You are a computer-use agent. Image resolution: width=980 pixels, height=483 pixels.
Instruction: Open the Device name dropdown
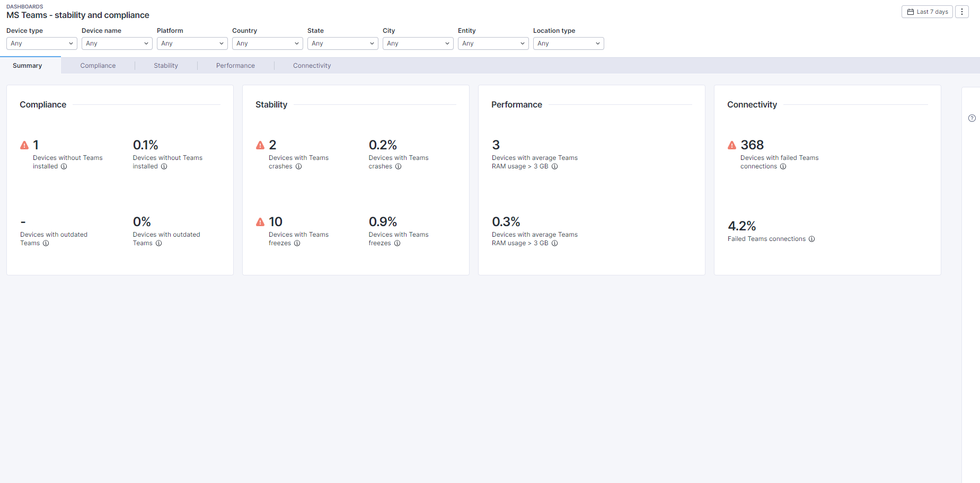pyautogui.click(x=117, y=43)
